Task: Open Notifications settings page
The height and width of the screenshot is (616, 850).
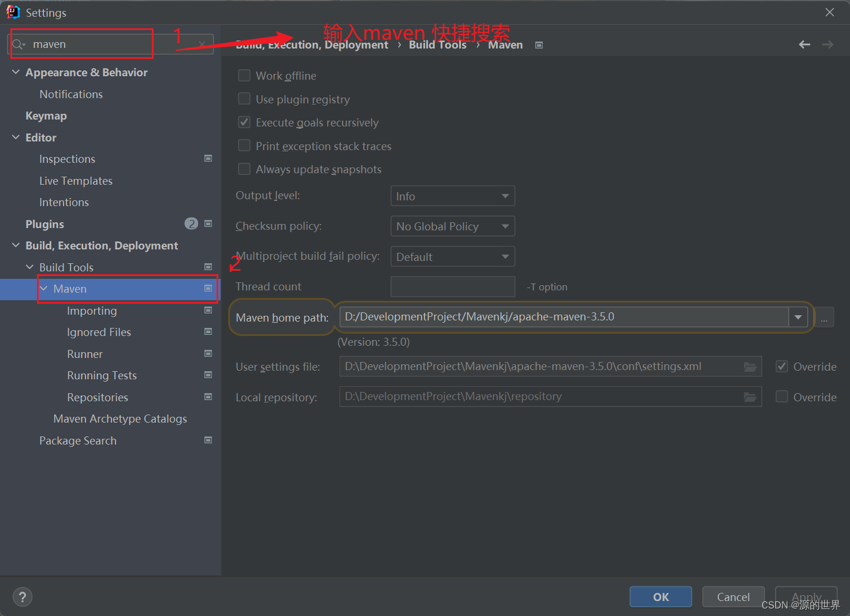Action: point(71,94)
